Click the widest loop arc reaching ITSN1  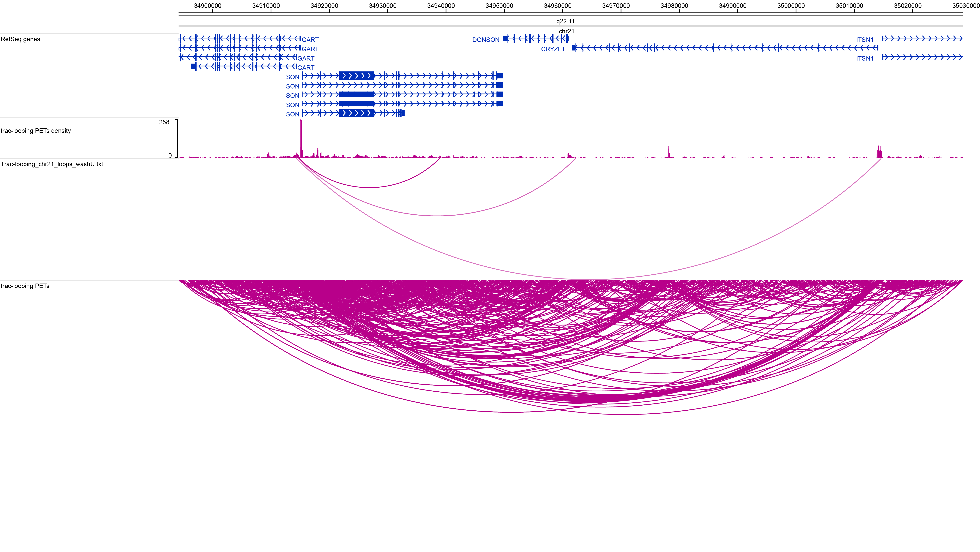(589, 280)
